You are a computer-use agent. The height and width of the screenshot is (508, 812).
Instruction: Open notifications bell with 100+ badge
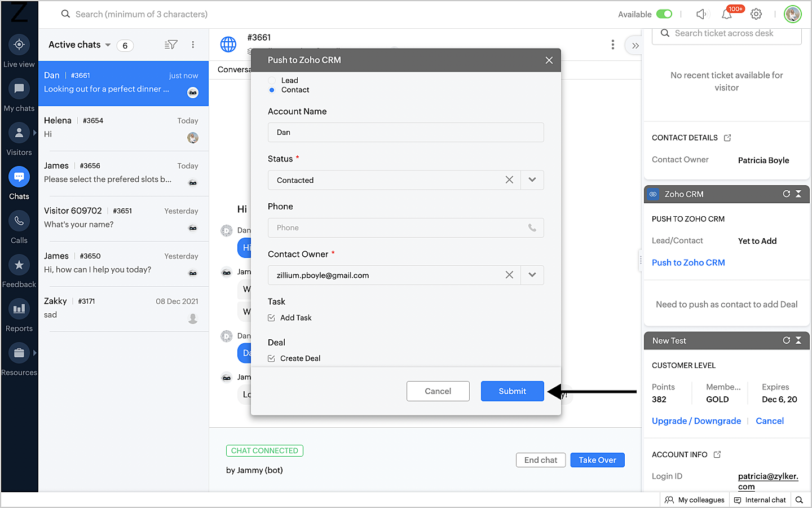coord(727,14)
